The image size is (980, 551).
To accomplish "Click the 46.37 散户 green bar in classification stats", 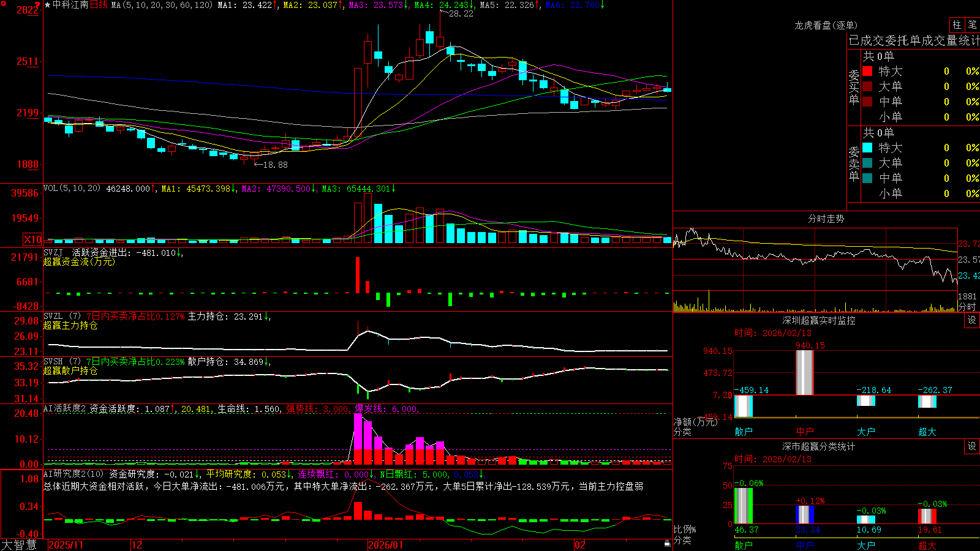I will coord(744,506).
